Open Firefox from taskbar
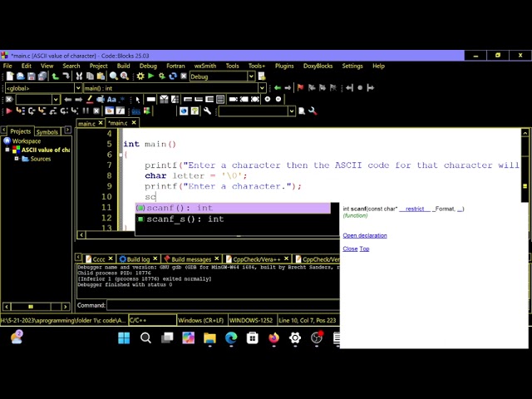The width and height of the screenshot is (532, 399). [273, 337]
